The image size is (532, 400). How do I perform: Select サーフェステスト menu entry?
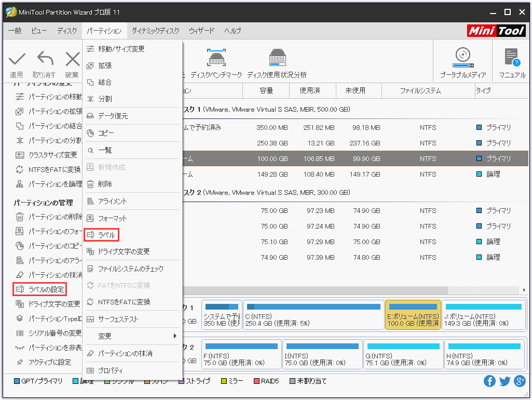coord(132,319)
